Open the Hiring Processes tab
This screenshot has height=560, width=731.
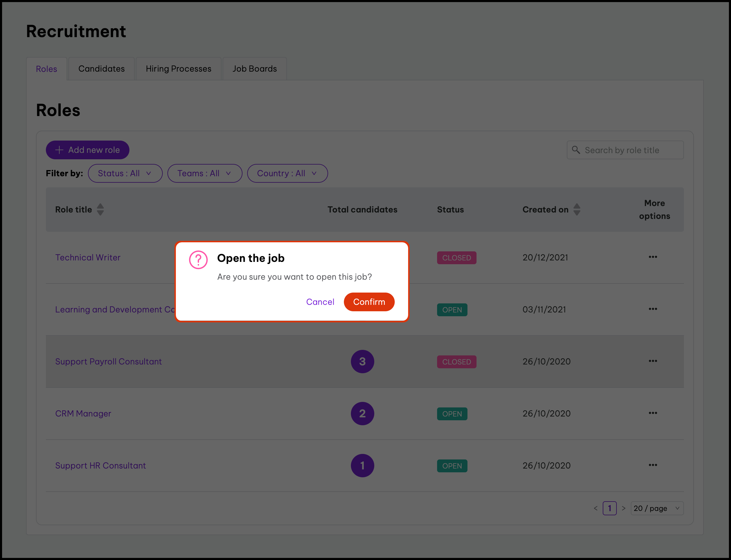[178, 69]
